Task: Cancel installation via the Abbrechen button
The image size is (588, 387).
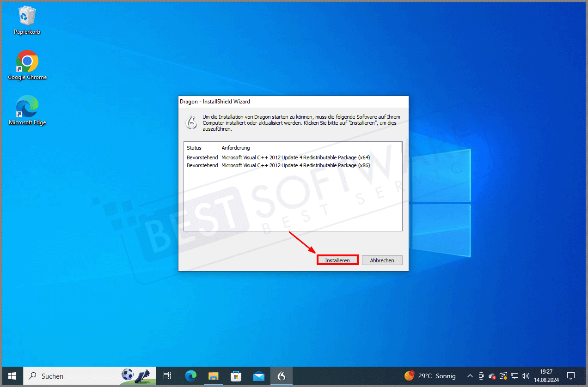Action: pos(382,260)
